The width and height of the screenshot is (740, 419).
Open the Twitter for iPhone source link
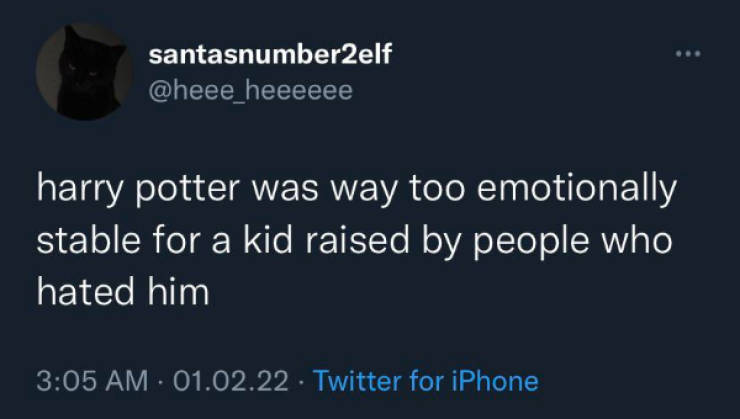pyautogui.click(x=426, y=381)
